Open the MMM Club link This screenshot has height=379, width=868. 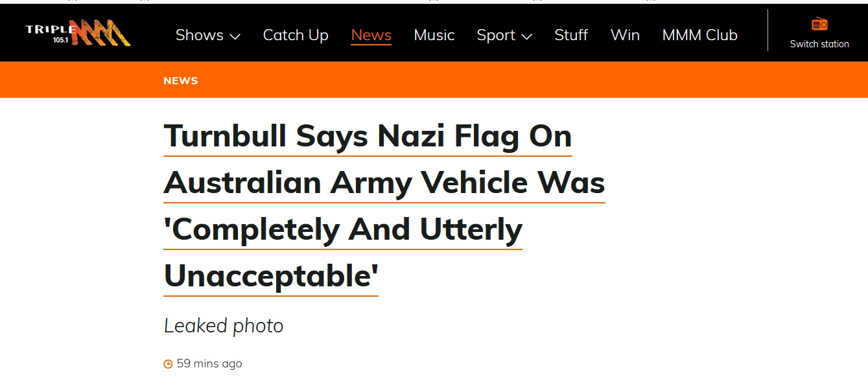[700, 35]
